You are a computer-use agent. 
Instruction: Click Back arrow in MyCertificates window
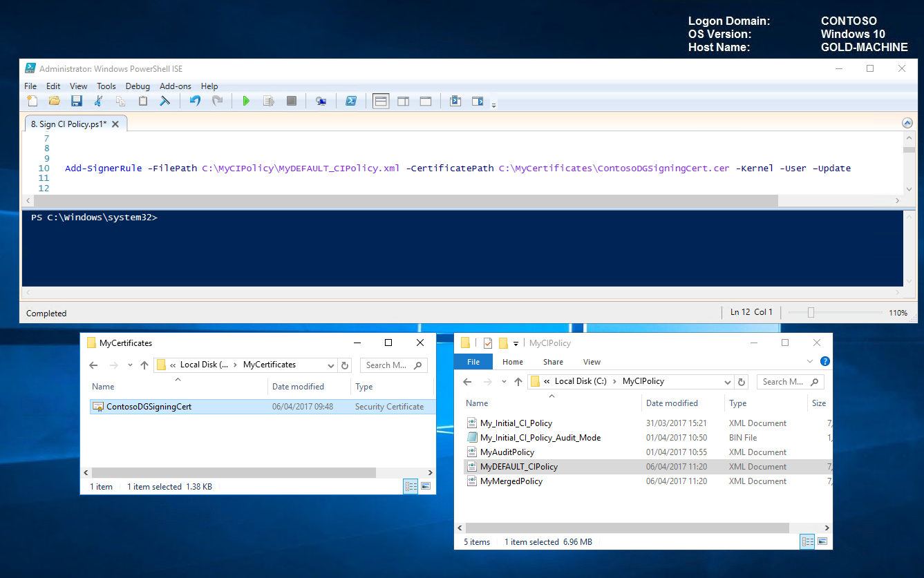(94, 365)
